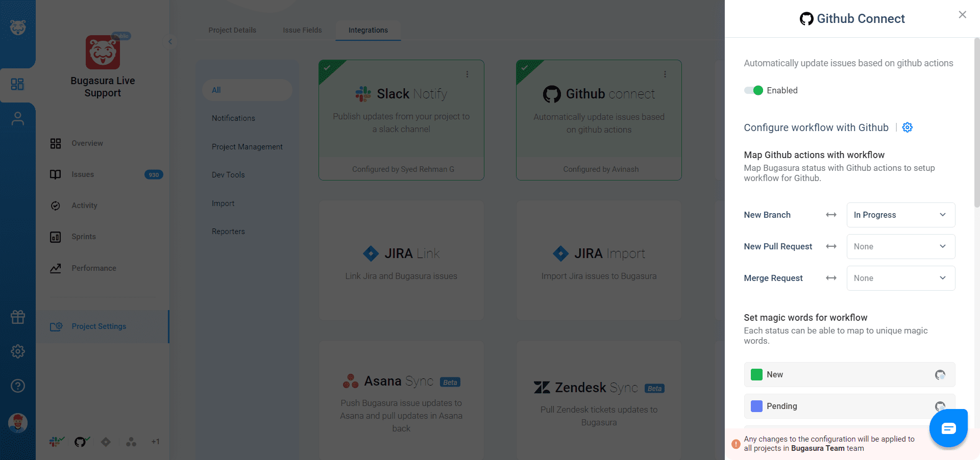The width and height of the screenshot is (980, 460).
Task: Select the Activity icon
Action: [56, 206]
